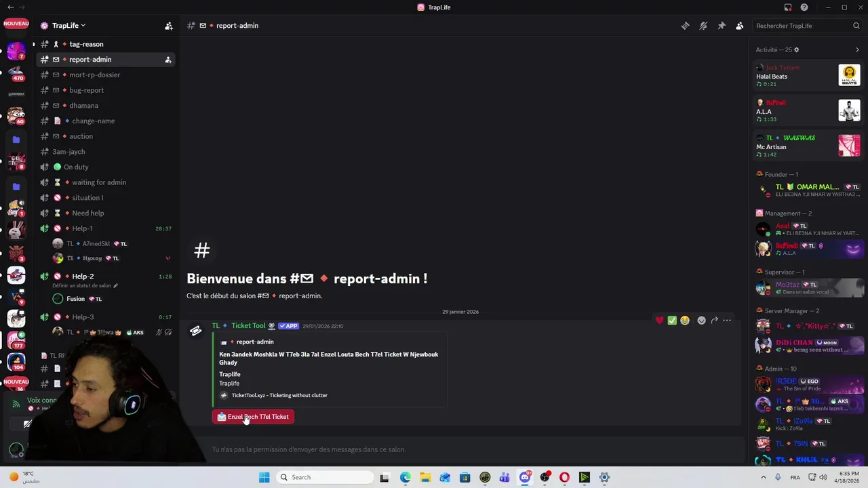This screenshot has width=868, height=488.
Task: Open Halal Beats activity card
Action: click(x=808, y=75)
